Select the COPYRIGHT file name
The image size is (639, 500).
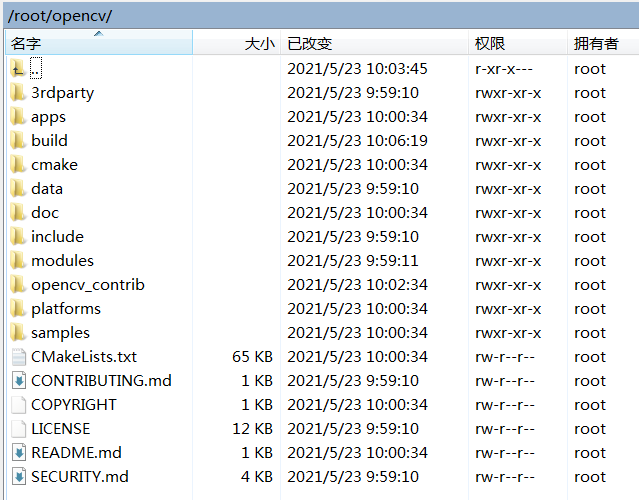click(74, 405)
